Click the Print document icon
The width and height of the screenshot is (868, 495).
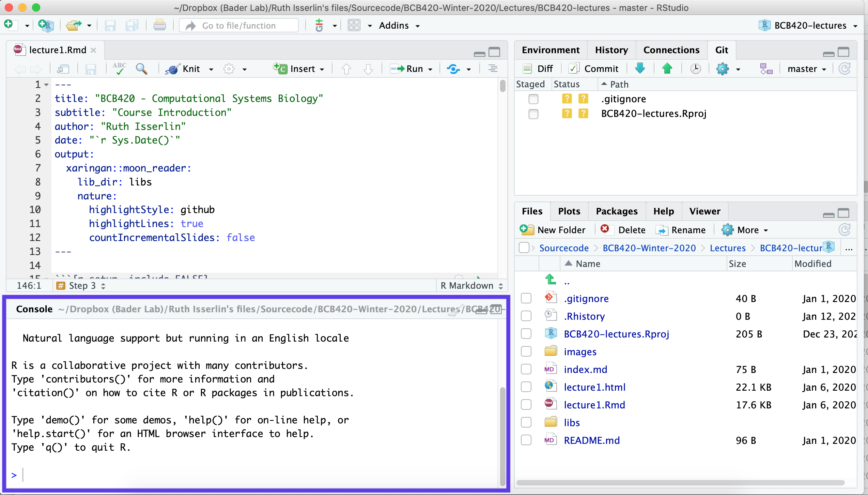(x=159, y=25)
